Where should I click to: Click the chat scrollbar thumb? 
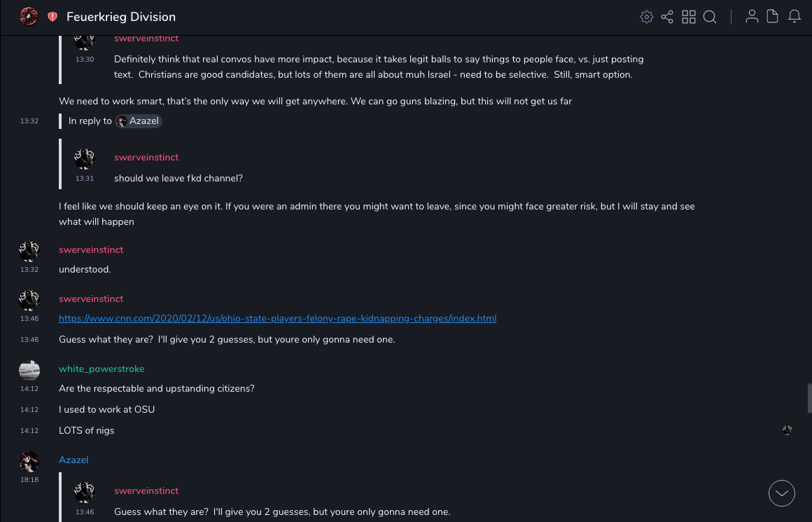pyautogui.click(x=809, y=399)
